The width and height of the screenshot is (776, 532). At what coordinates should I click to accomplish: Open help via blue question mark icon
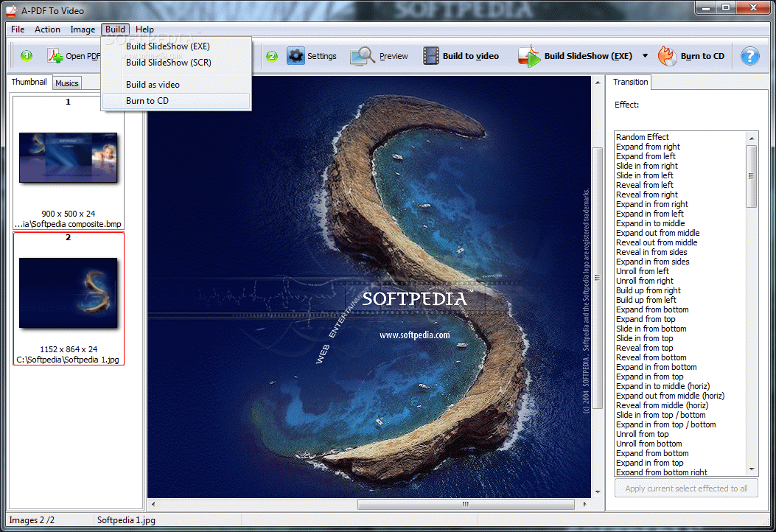(x=749, y=56)
